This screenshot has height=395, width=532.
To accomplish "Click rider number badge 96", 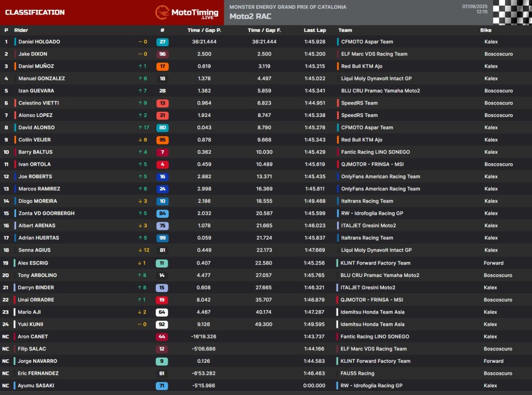I will click(163, 54).
